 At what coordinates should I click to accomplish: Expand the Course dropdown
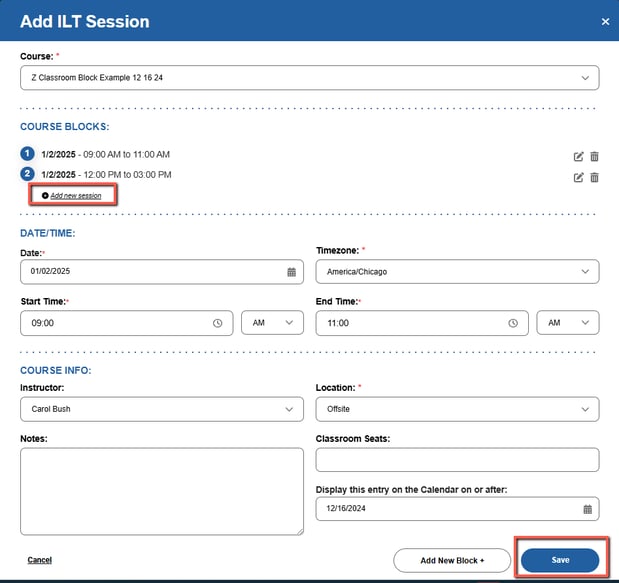(x=310, y=78)
